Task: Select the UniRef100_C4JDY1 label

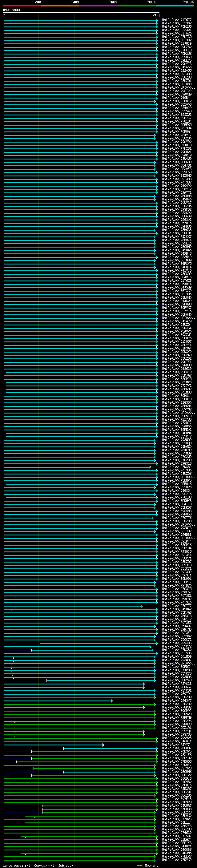Action: pos(177,846)
